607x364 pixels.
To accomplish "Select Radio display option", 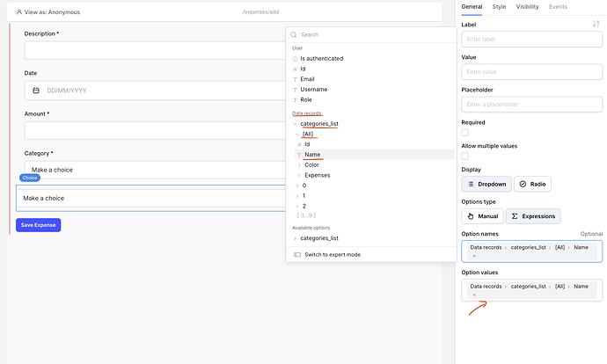I will 532,184.
